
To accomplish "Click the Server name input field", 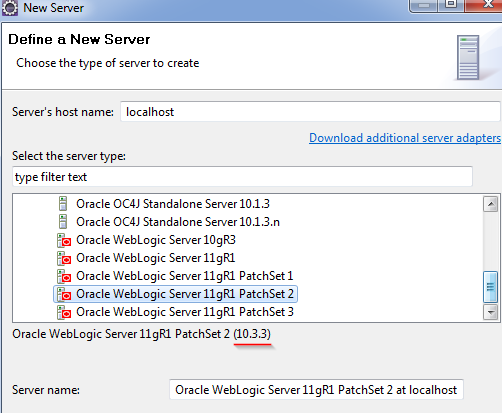I will [316, 390].
